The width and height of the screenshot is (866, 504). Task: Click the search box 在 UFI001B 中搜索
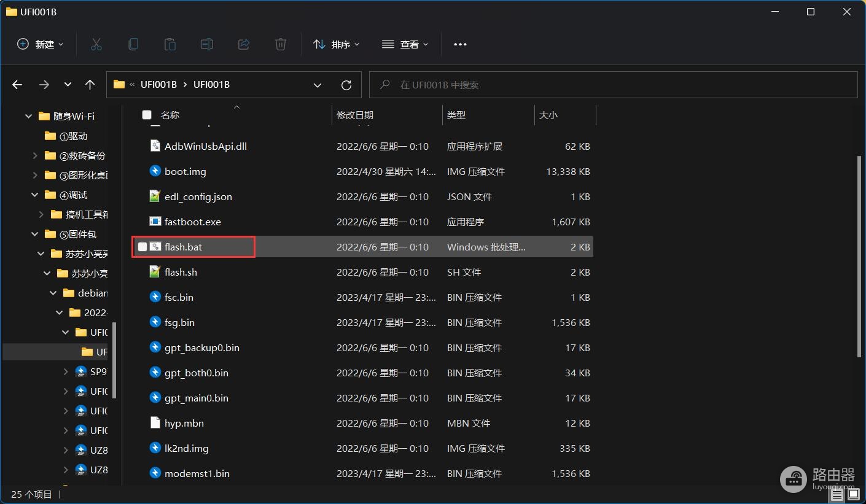pyautogui.click(x=613, y=85)
